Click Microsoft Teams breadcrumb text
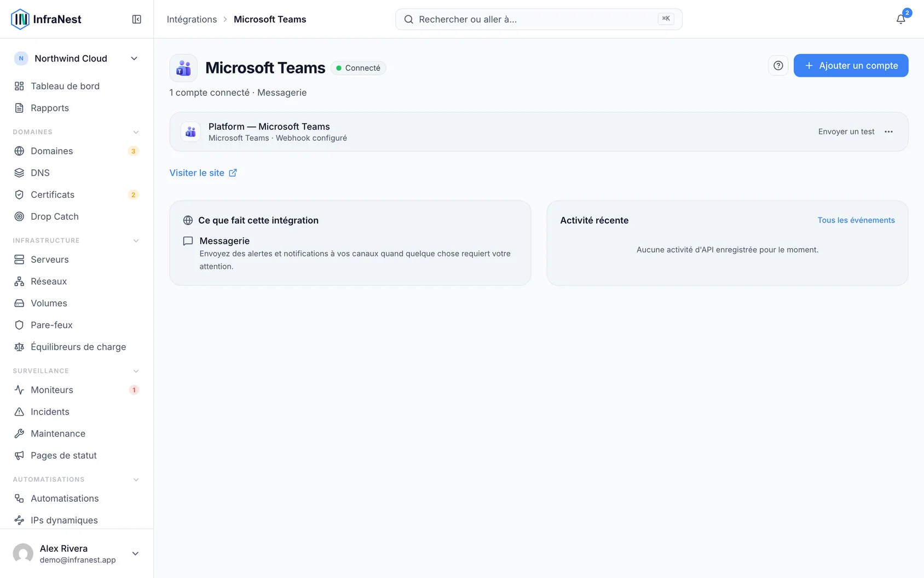The image size is (924, 578). click(270, 19)
